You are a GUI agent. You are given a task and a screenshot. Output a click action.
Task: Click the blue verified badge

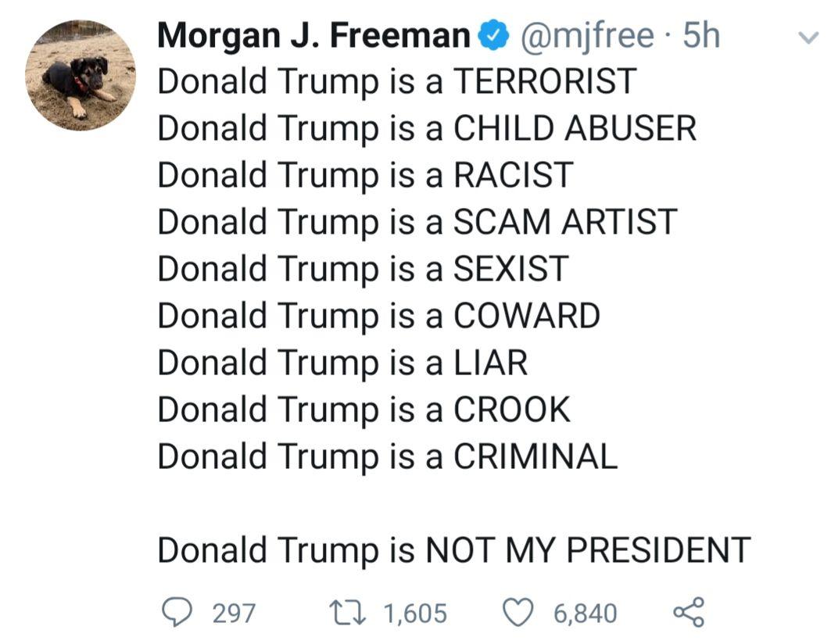(x=492, y=36)
